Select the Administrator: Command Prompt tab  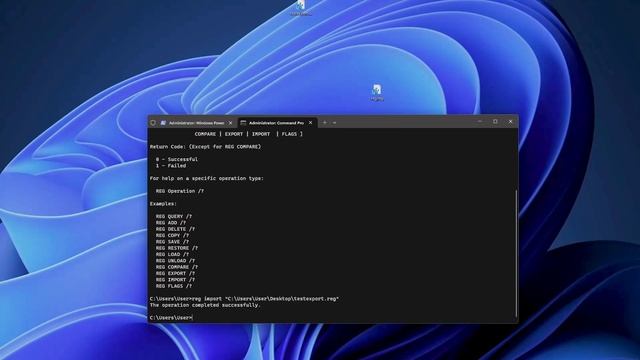[x=277, y=122]
